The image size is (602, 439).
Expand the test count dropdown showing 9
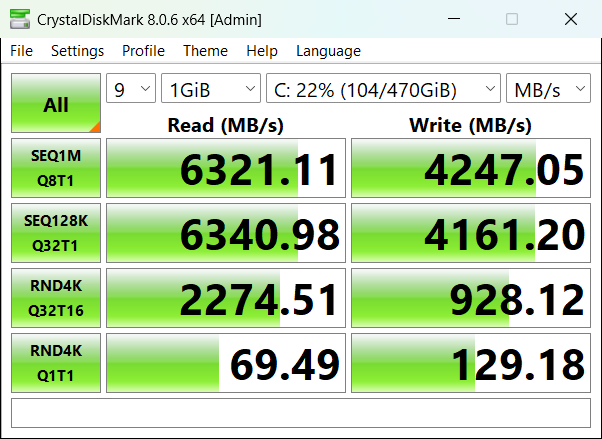tap(131, 88)
